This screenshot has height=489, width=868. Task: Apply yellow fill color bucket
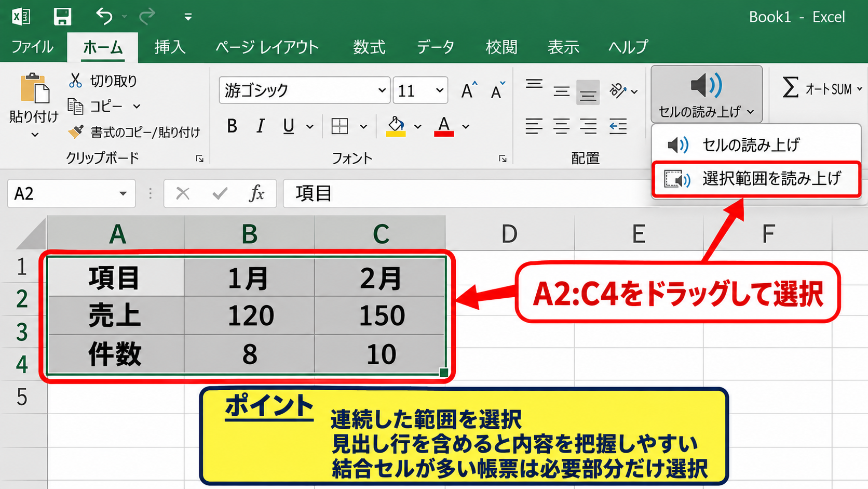pos(396,126)
